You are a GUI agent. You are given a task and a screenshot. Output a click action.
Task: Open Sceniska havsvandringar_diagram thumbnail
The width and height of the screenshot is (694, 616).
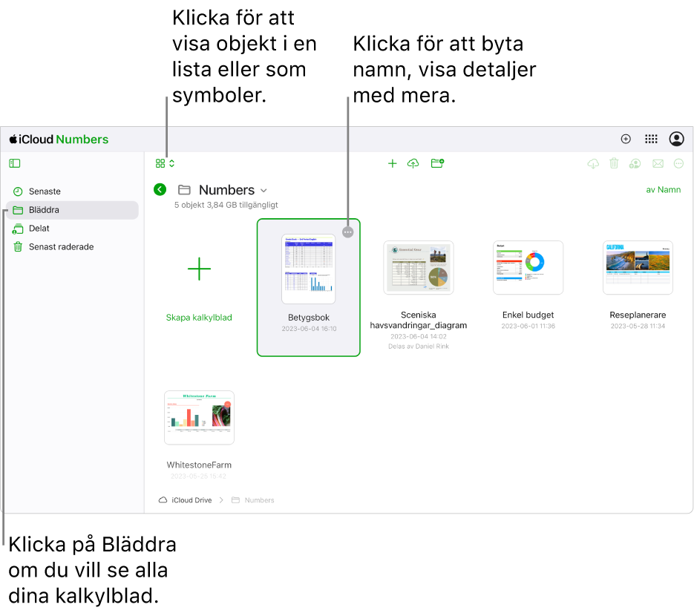coord(419,267)
